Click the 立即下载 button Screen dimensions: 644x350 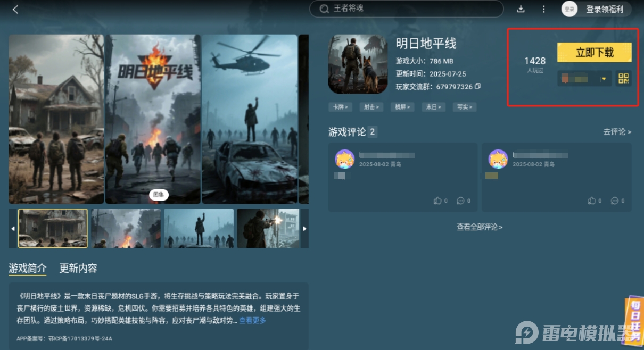(x=595, y=53)
